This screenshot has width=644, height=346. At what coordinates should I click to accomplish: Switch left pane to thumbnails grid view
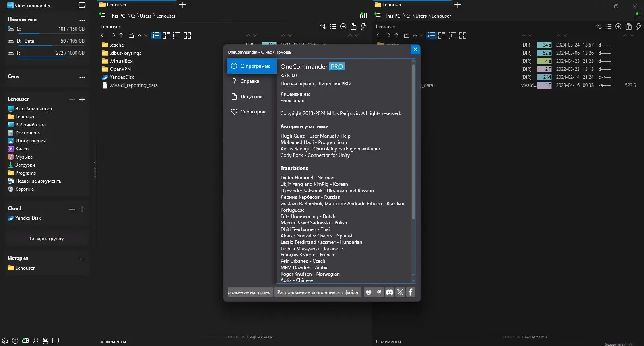point(187,35)
